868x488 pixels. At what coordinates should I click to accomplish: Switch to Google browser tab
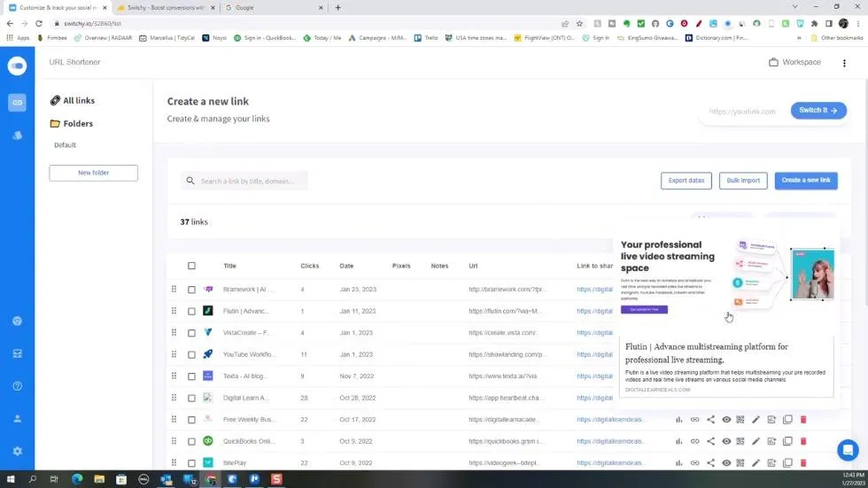click(274, 8)
